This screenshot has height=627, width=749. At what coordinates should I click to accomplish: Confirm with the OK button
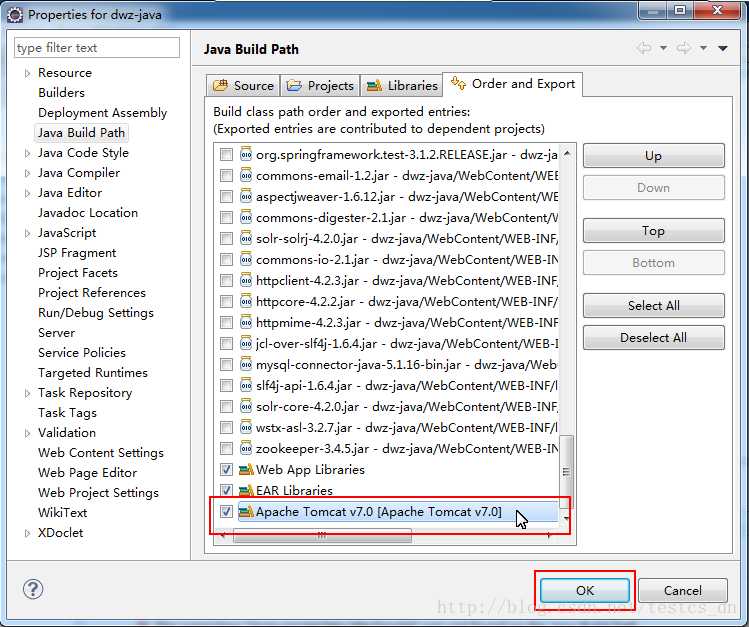(585, 591)
